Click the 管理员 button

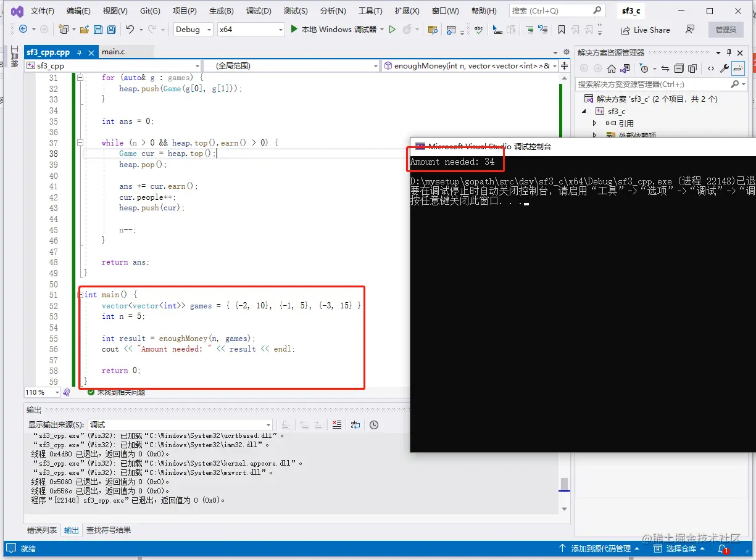(x=726, y=29)
